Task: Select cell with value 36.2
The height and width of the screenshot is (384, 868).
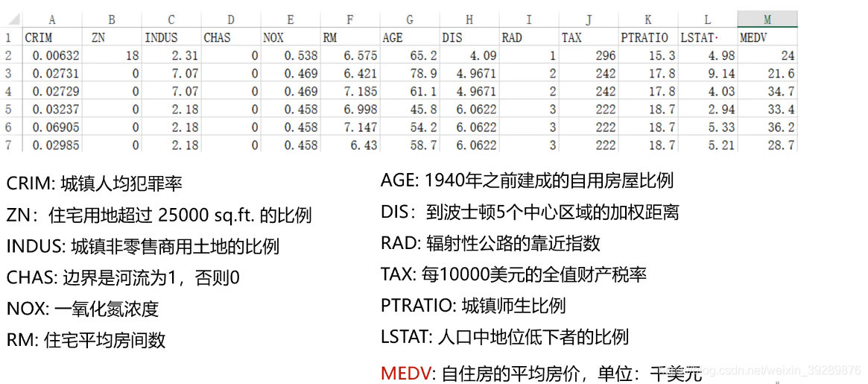Action: pyautogui.click(x=767, y=128)
